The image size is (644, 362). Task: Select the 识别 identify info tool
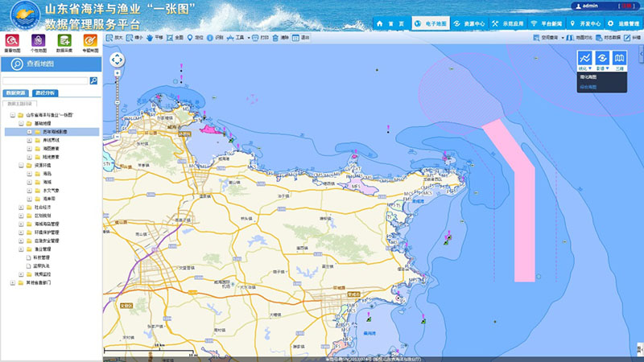pos(215,38)
